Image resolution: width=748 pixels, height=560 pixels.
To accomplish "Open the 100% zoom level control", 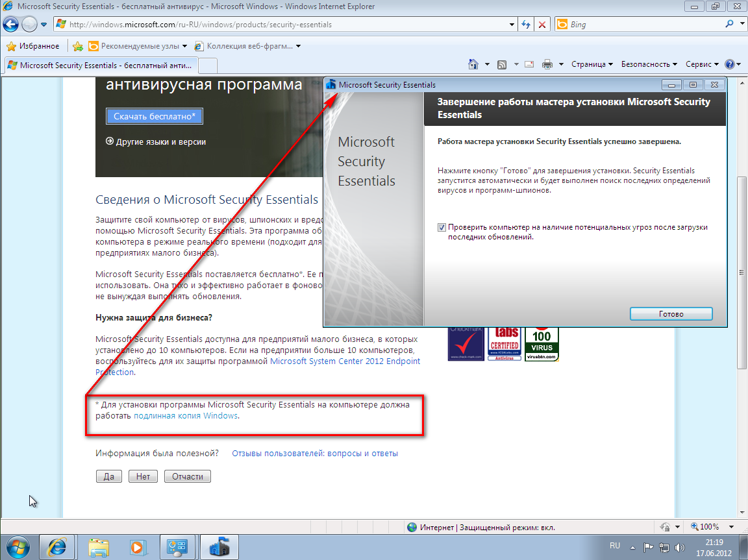I will (x=705, y=527).
